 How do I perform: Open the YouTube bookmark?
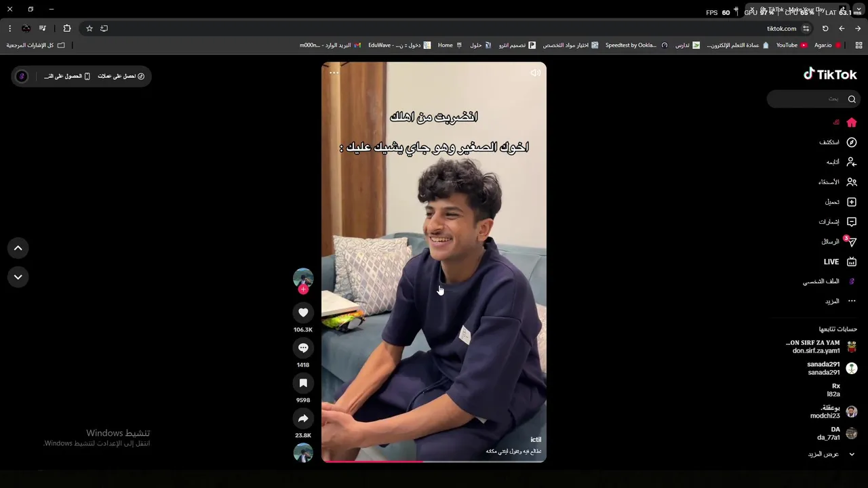tap(791, 45)
